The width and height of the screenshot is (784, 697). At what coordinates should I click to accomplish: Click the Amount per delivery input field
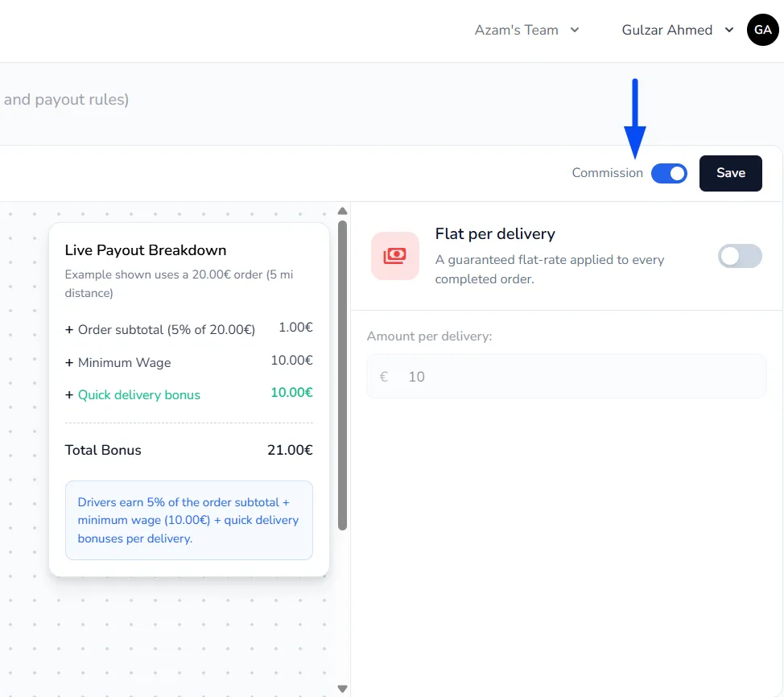(566, 377)
